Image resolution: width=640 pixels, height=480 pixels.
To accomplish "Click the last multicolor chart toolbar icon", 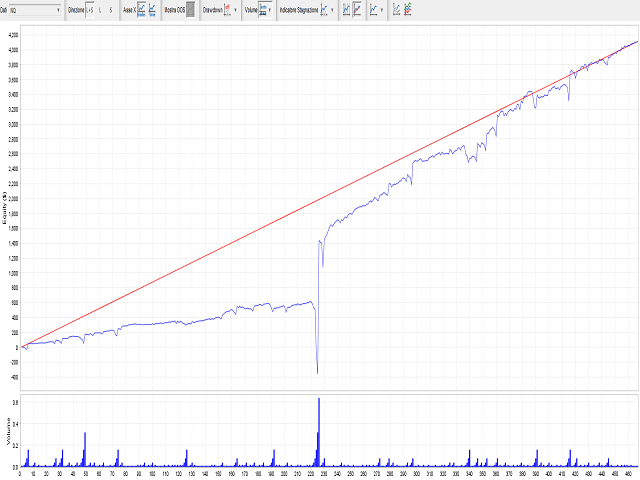I will 407,10.
